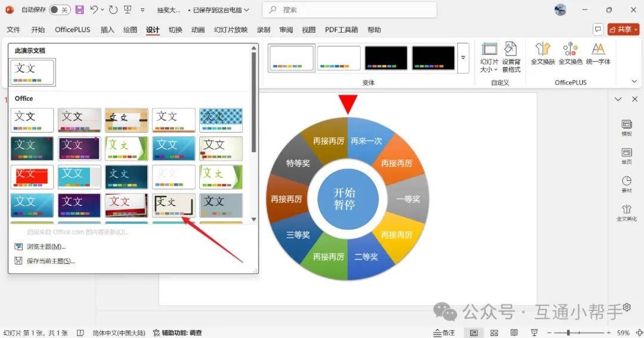644x338 pixels.
Task: Open the 幻灯片大小 dropdown
Action: (x=489, y=57)
